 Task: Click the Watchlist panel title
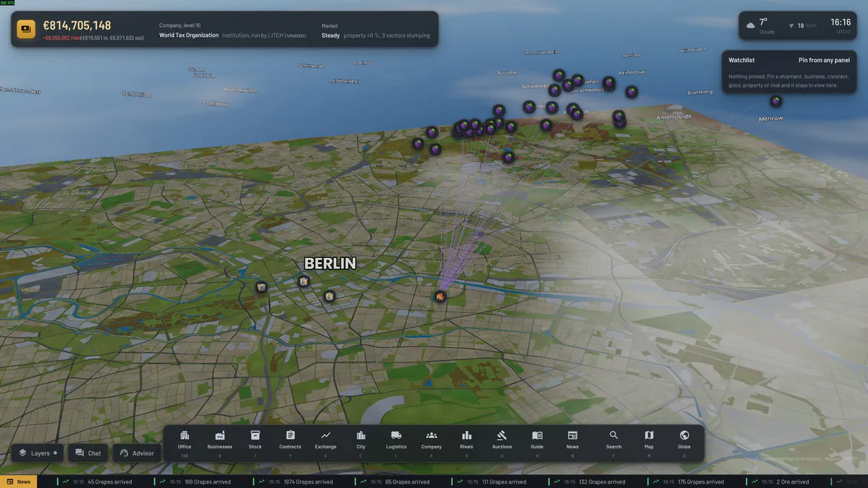pos(741,61)
